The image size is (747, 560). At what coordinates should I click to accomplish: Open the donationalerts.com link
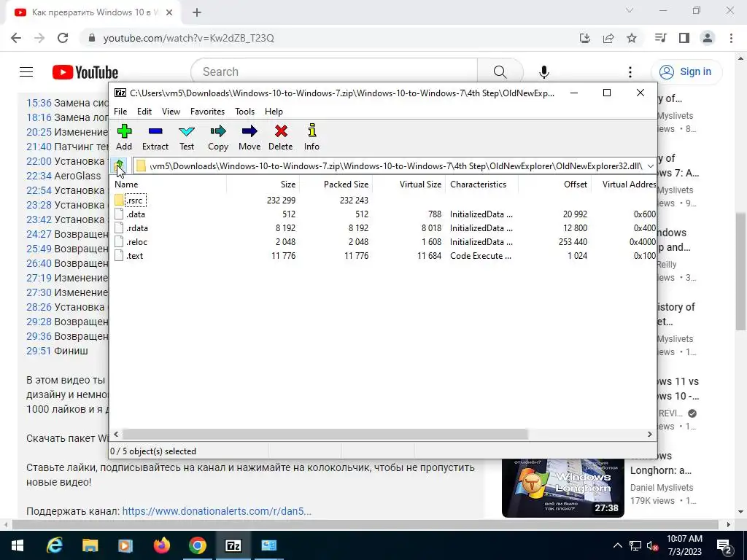tap(217, 511)
